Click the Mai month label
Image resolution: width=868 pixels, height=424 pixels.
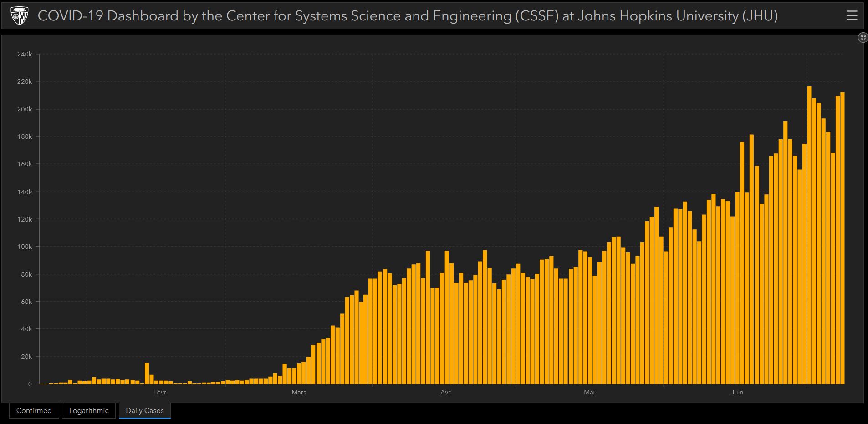(x=589, y=392)
